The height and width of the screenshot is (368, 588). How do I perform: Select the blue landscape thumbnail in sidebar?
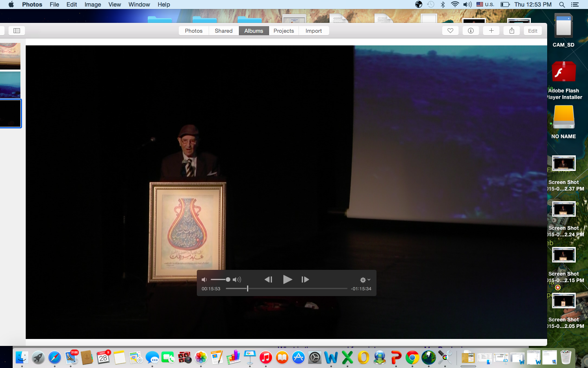(x=10, y=84)
